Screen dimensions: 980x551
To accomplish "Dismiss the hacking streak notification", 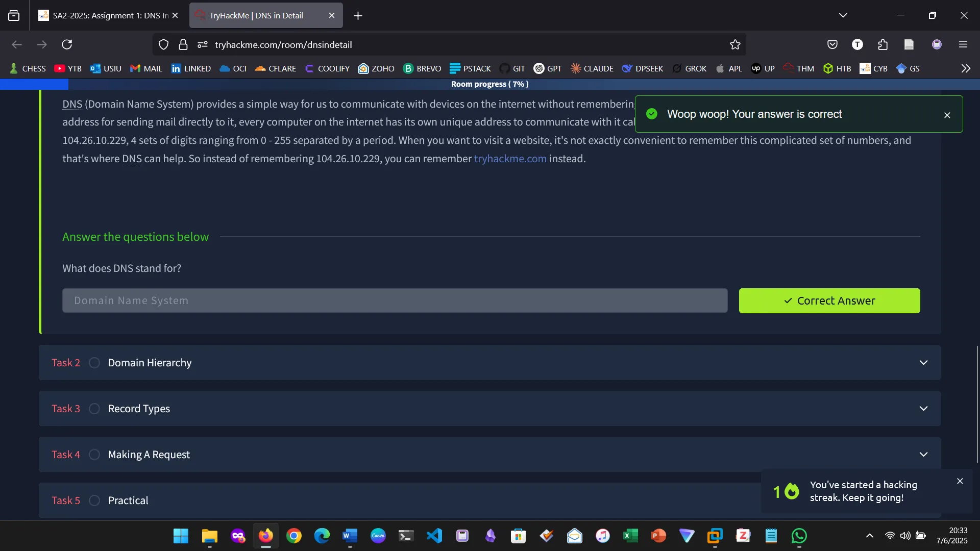I will (x=960, y=481).
